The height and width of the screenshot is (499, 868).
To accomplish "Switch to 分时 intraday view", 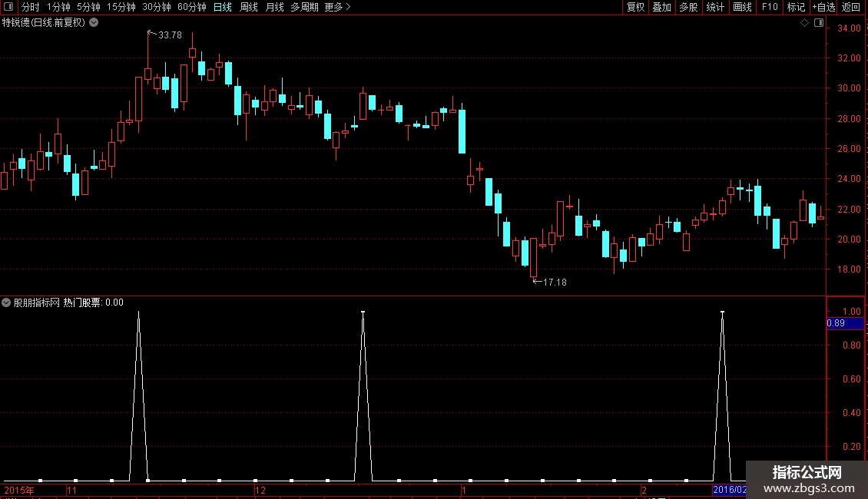I will point(31,7).
